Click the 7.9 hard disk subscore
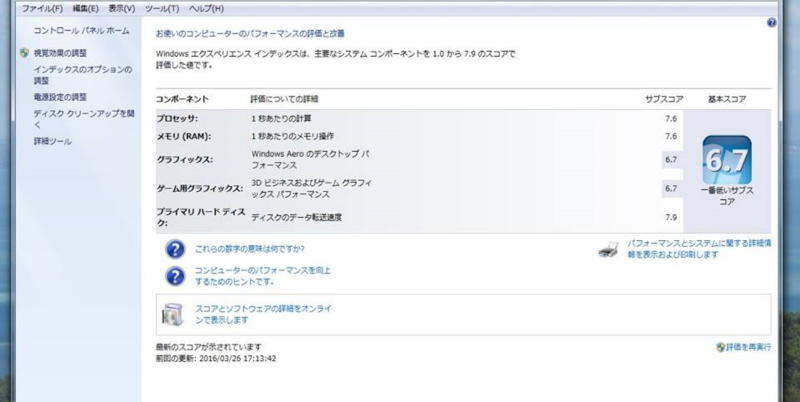 click(671, 217)
